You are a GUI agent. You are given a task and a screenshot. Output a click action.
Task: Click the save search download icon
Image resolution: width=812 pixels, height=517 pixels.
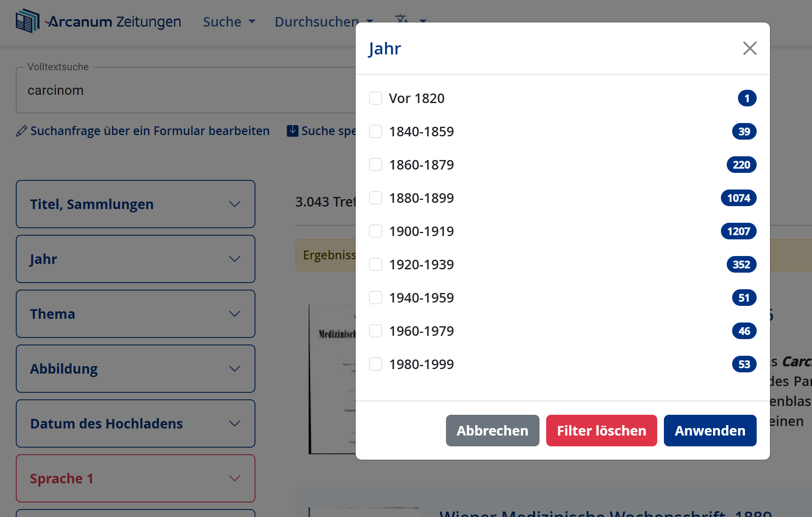(292, 131)
